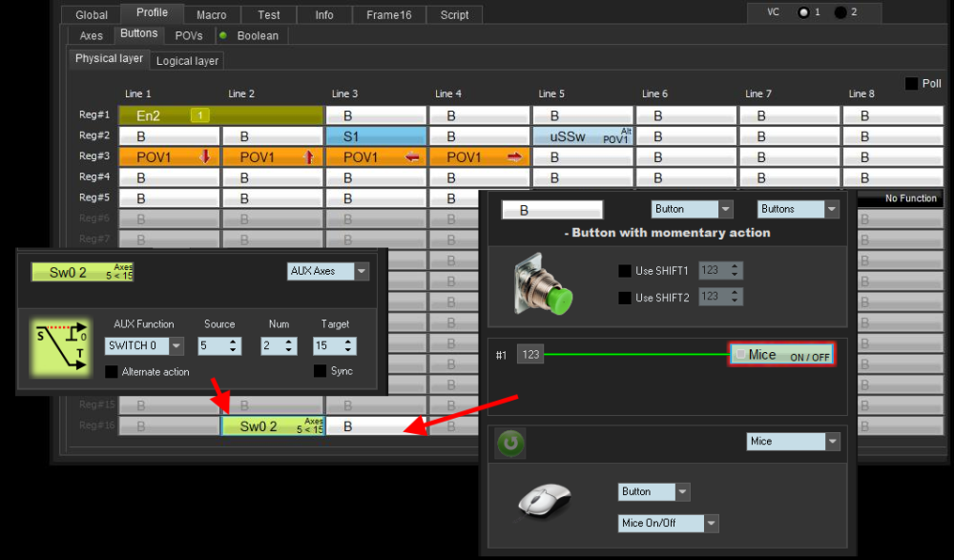Select B cell at Reg#1 Line 8
954x560 pixels.
[893, 115]
